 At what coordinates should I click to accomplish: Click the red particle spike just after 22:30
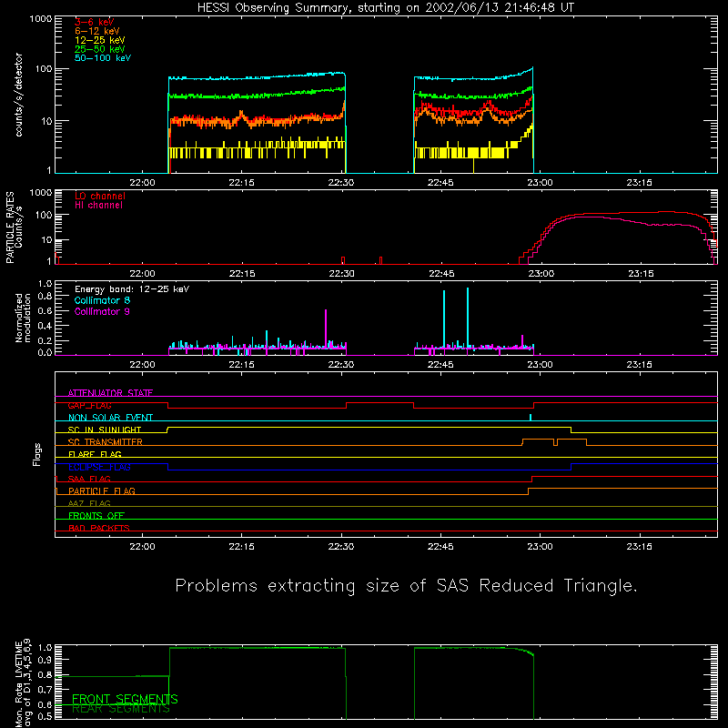pyautogui.click(x=343, y=260)
